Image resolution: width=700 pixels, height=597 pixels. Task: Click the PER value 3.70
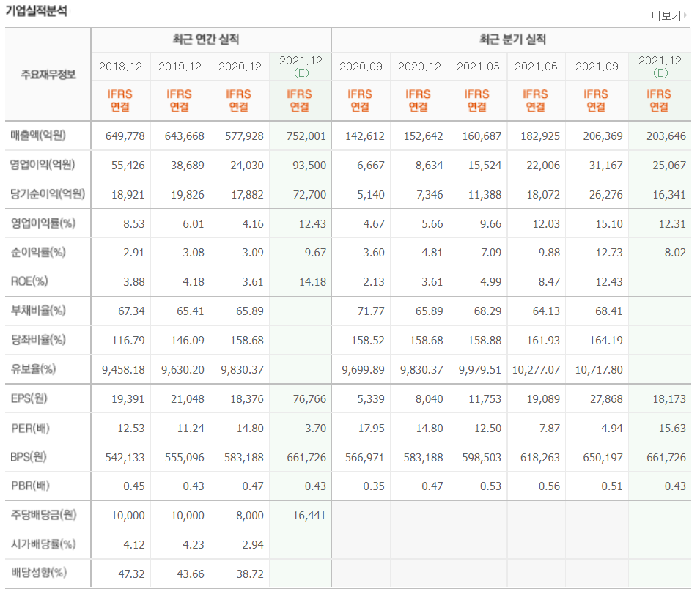[x=315, y=429]
